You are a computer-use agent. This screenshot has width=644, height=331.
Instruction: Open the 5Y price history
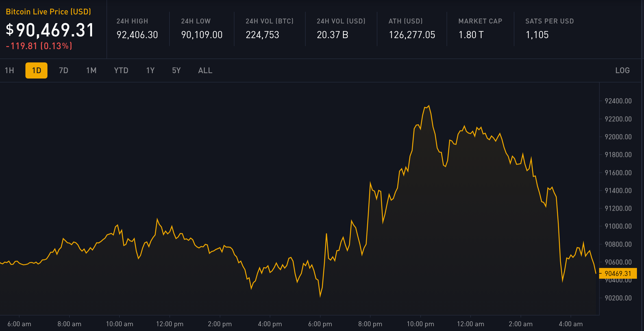click(x=176, y=70)
